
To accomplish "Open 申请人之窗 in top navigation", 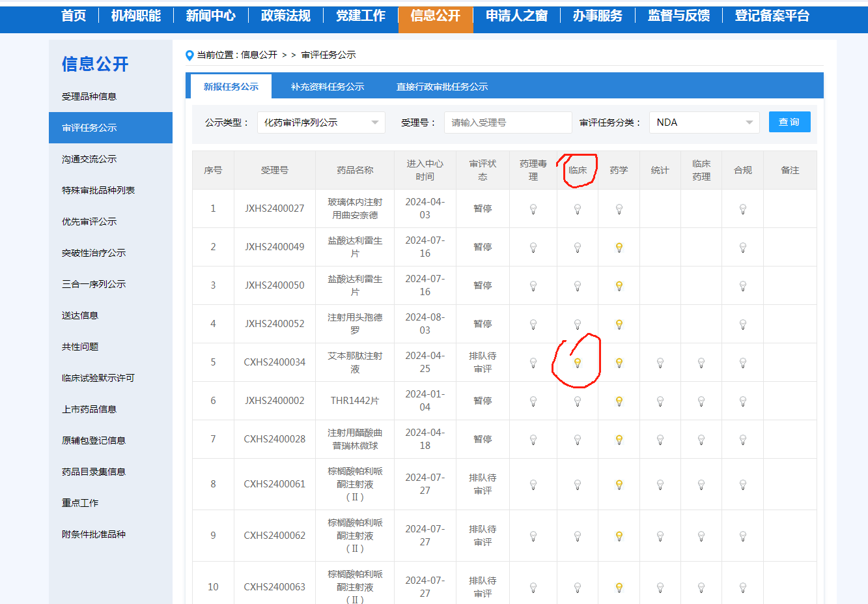I will (517, 16).
